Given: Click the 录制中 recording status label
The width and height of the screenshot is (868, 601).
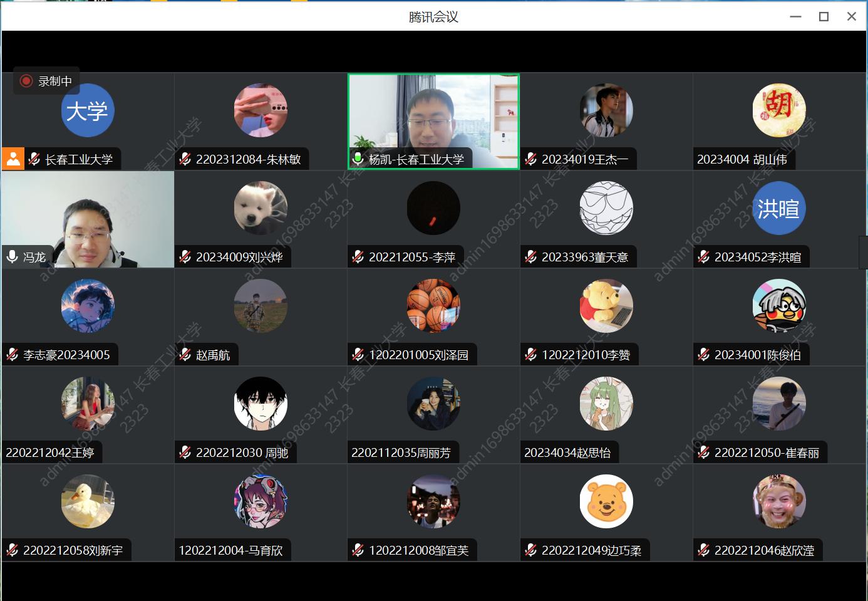Looking at the screenshot, I should point(55,81).
